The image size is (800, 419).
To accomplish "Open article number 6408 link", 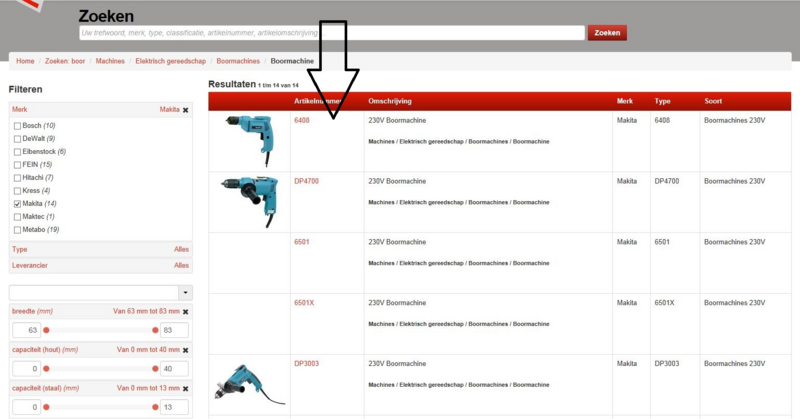I will coord(302,120).
